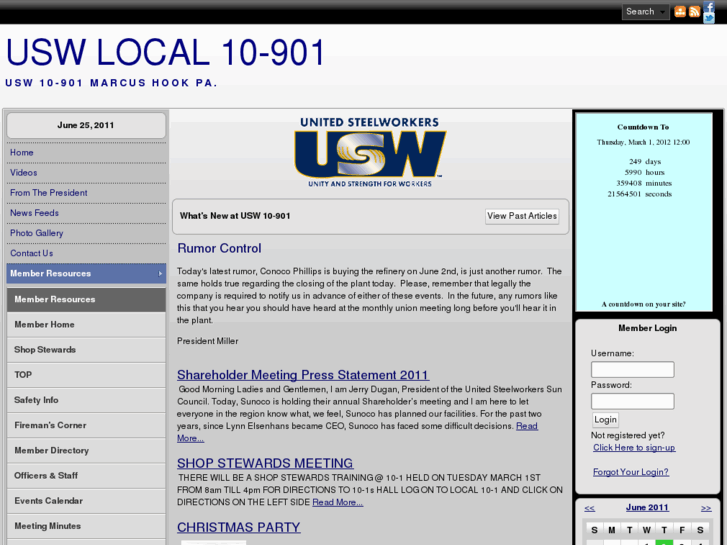
Task: Go to next month with >> link
Action: 706,508
